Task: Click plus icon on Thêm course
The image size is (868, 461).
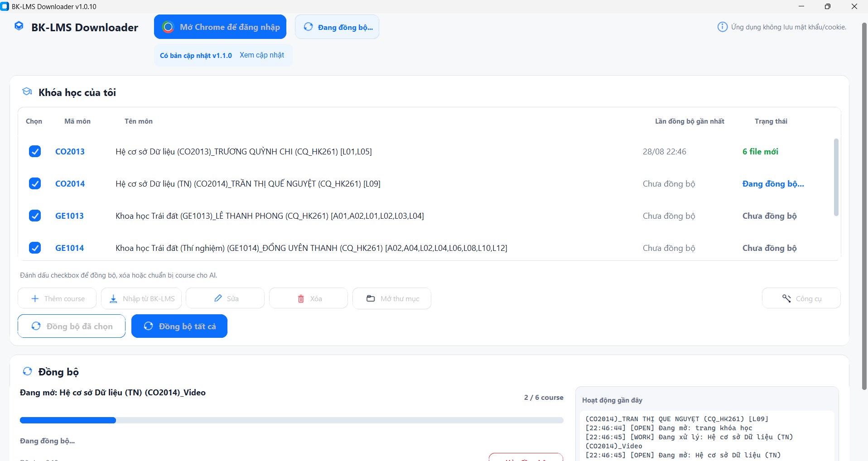Action: click(x=35, y=298)
